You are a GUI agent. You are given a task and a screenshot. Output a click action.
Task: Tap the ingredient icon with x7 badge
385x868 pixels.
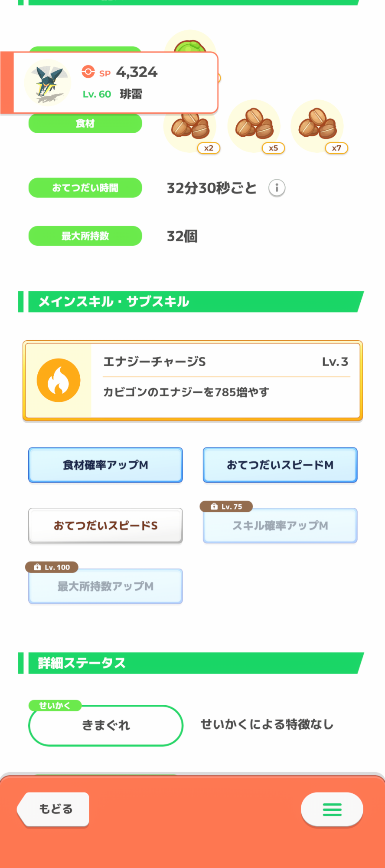(317, 125)
